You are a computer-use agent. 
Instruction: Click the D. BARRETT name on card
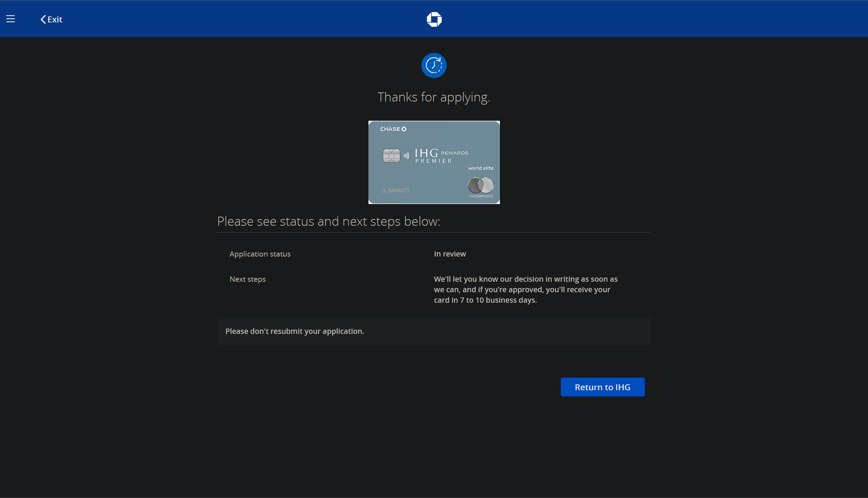point(395,191)
